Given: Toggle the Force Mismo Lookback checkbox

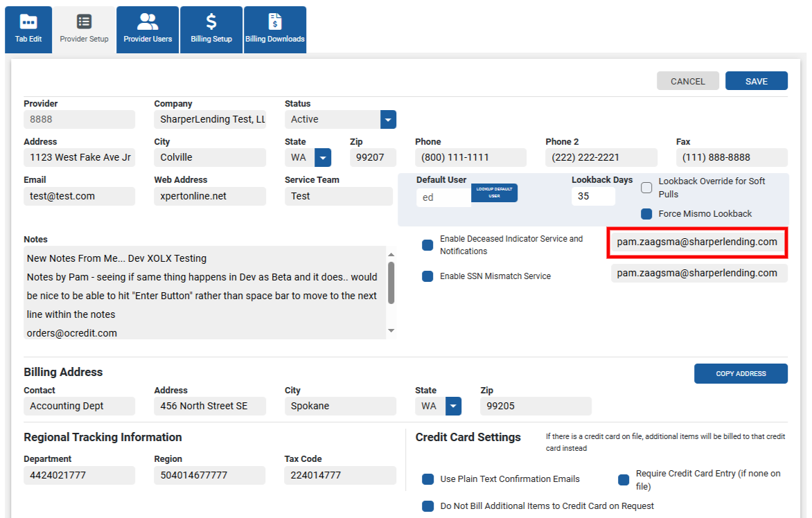Looking at the screenshot, I should click(x=646, y=214).
